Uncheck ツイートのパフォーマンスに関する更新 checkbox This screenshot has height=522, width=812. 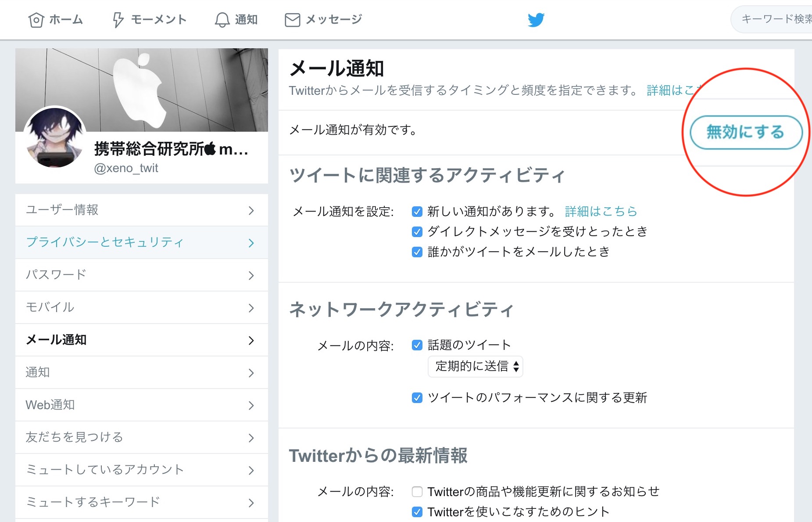click(417, 398)
